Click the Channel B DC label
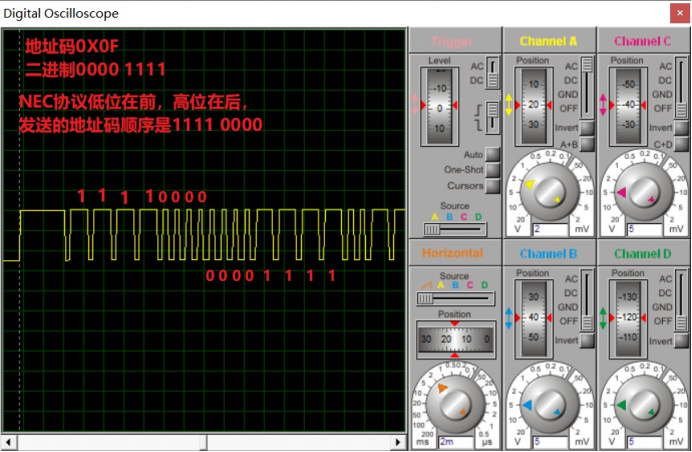 click(571, 293)
